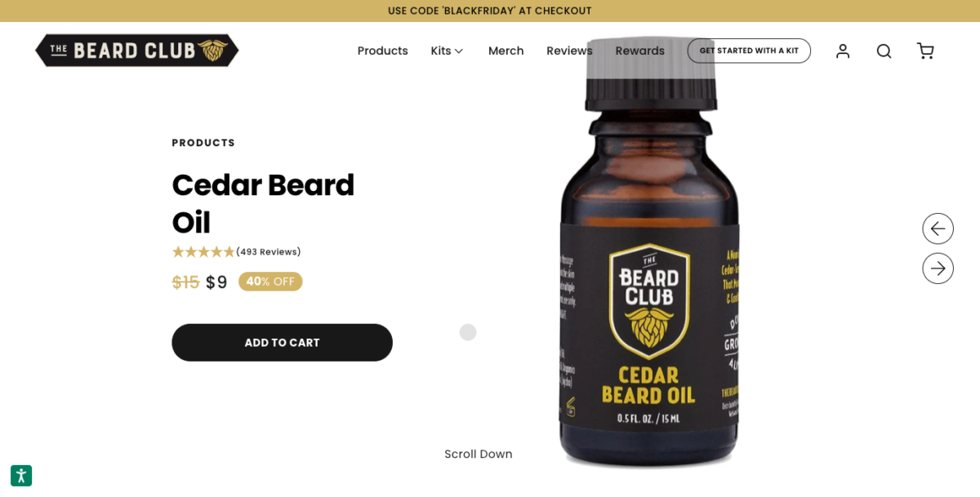This screenshot has width=980, height=497.
Task: Click Get Started With A Kit button
Action: pos(749,51)
